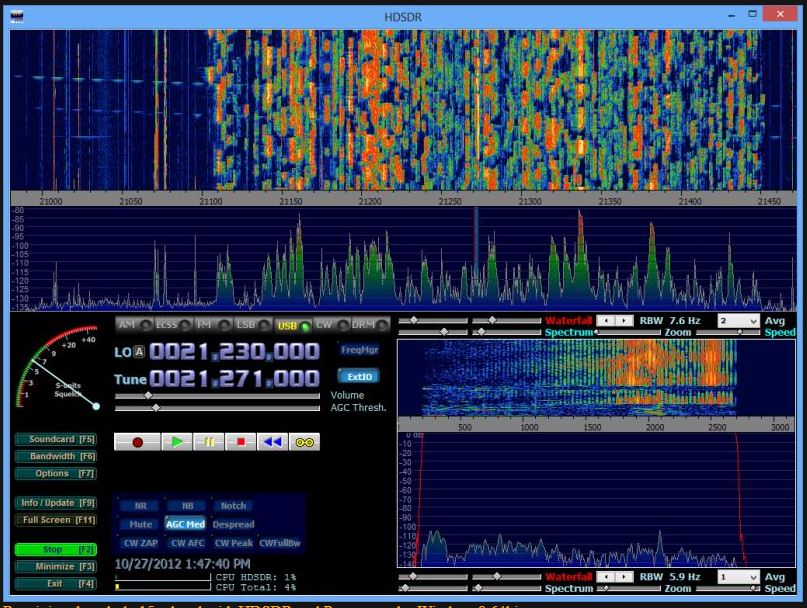Switch demodulation mode to LSB

248,324
